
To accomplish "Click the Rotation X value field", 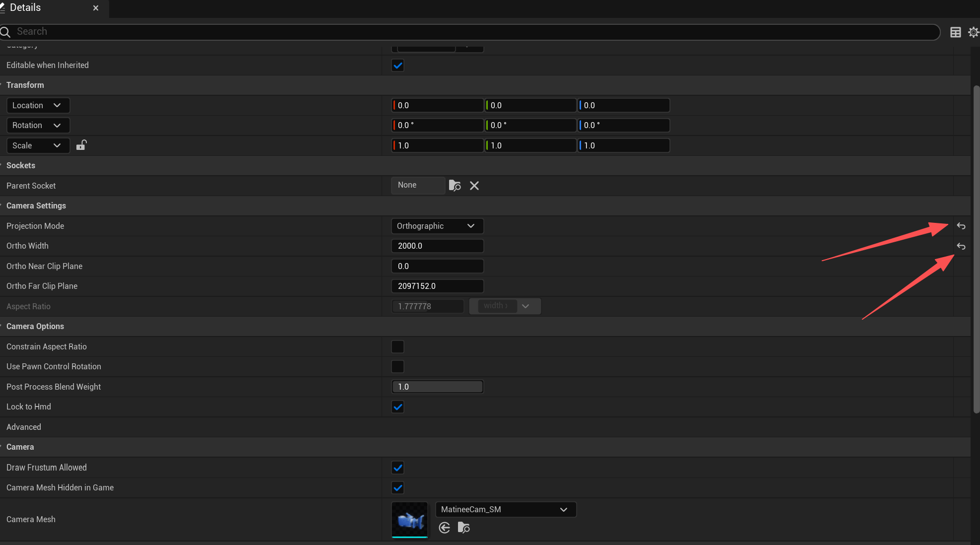I will tap(437, 125).
